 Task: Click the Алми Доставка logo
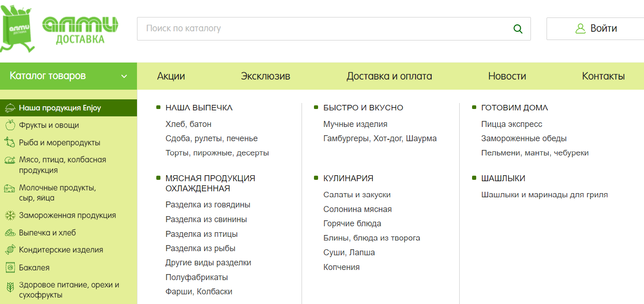pos(60,29)
